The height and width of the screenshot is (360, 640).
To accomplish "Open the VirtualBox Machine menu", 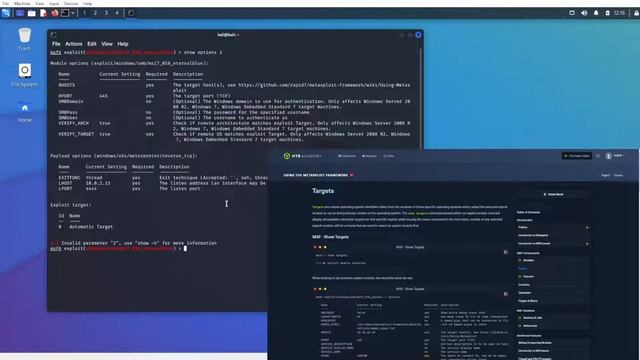I will (22, 3).
